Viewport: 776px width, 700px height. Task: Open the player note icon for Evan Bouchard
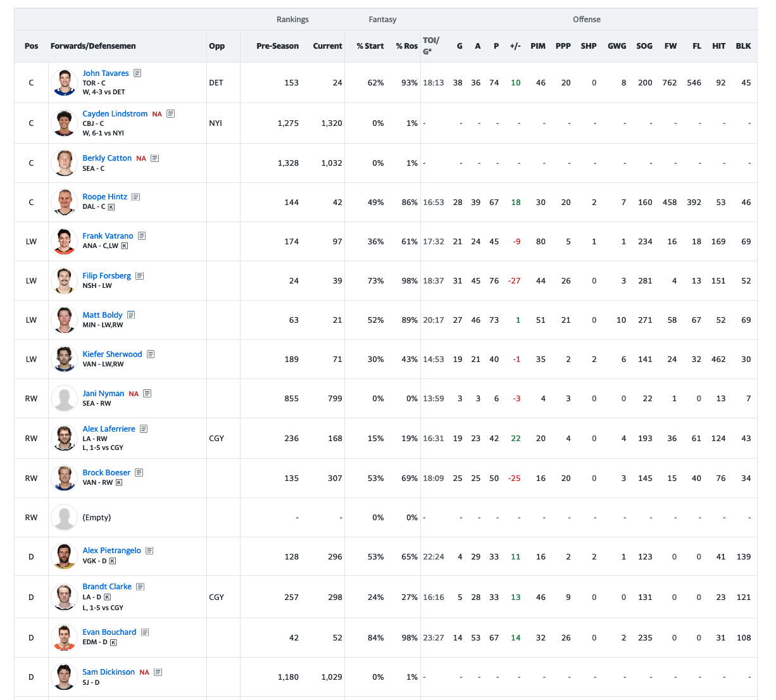145,632
